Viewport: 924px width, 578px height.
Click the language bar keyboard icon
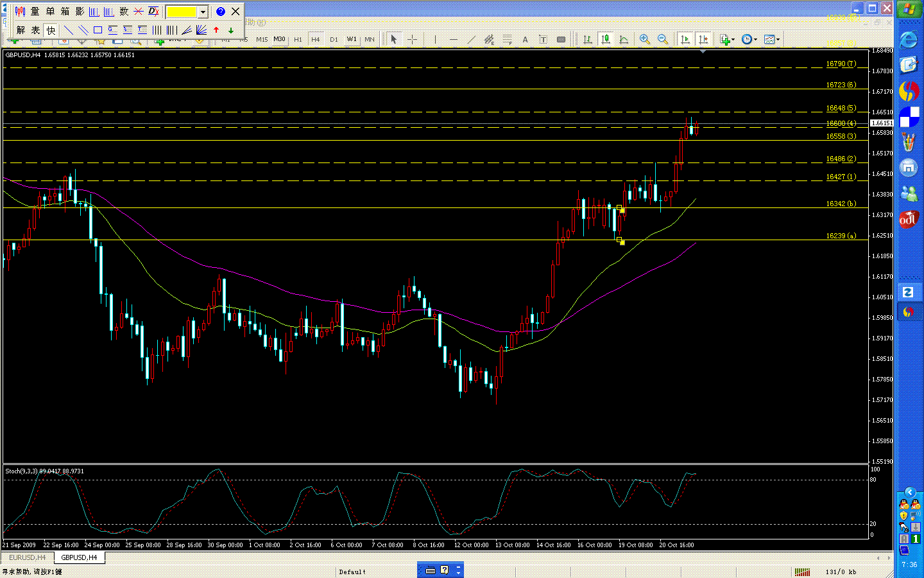pyautogui.click(x=431, y=570)
